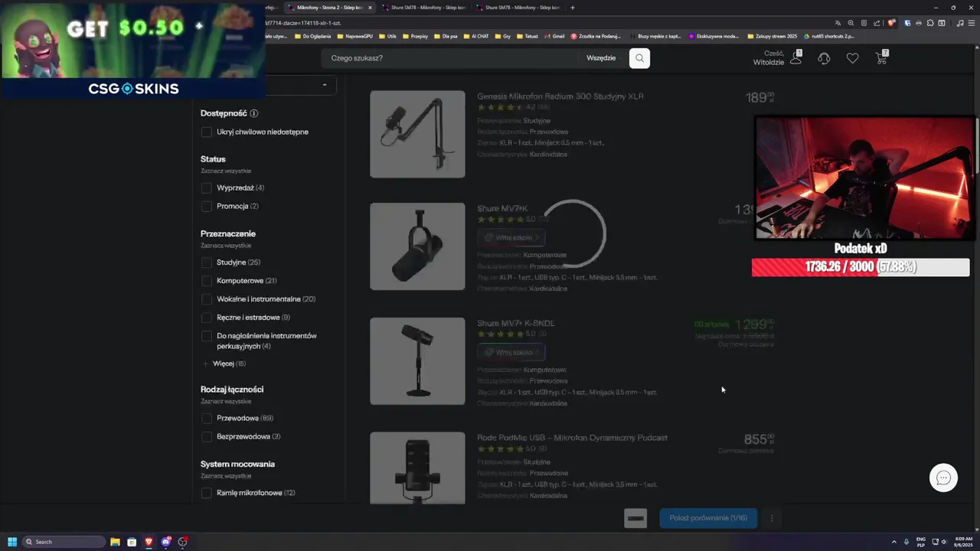Open Shure MV7+ K-BNDL product title
980x551 pixels.
[516, 323]
